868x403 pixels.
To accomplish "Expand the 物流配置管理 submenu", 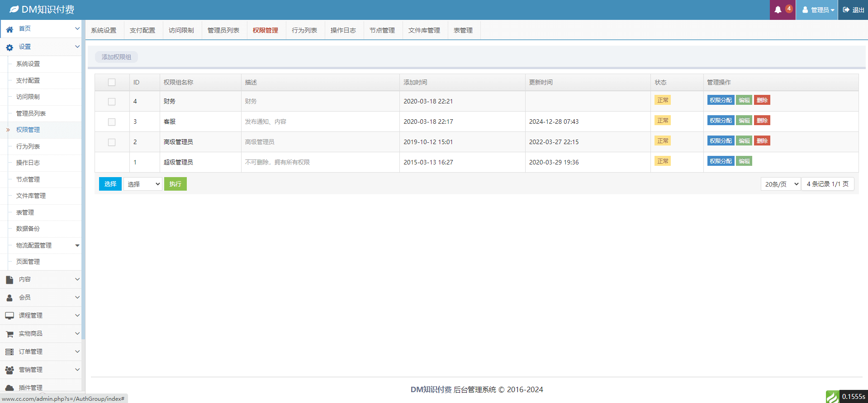I will [77, 245].
